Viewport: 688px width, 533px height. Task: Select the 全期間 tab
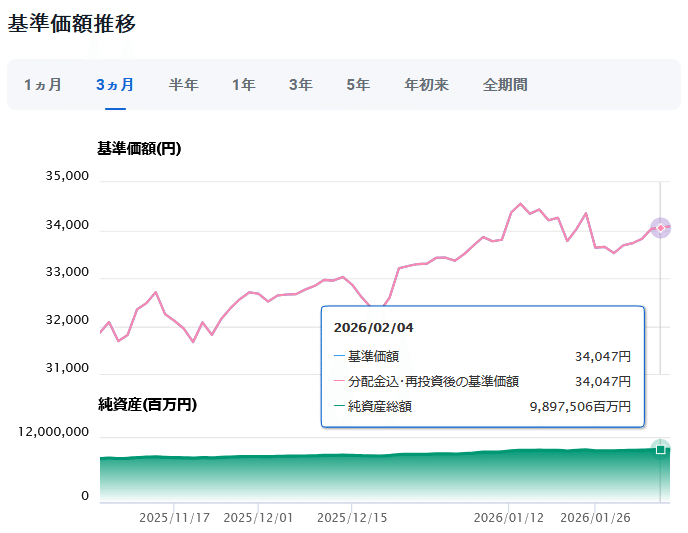tap(505, 85)
